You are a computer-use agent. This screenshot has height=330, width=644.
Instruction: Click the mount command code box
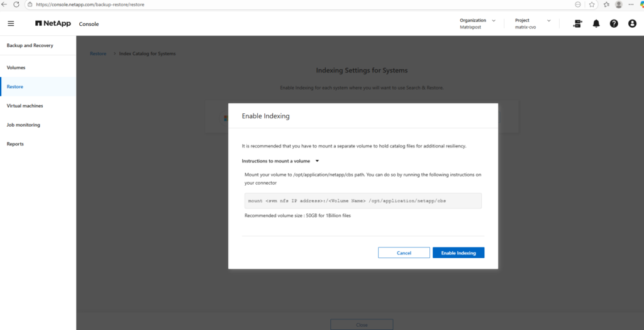point(363,201)
